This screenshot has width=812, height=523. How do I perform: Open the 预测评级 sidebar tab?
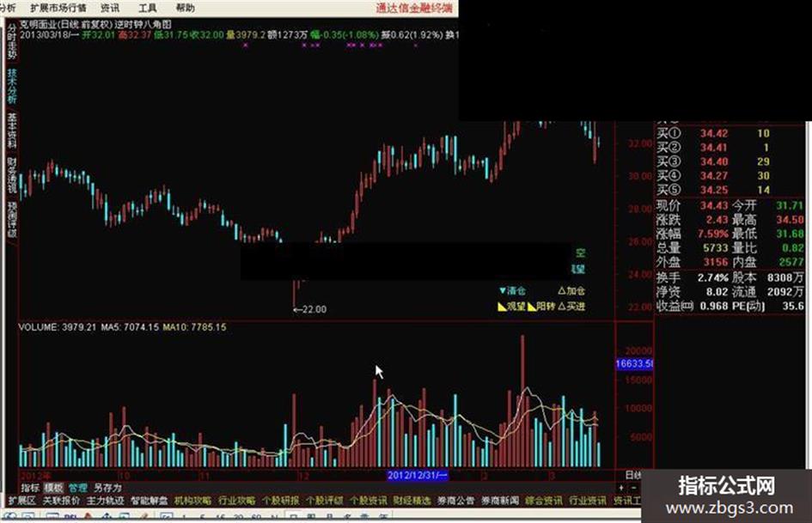pos(12,220)
